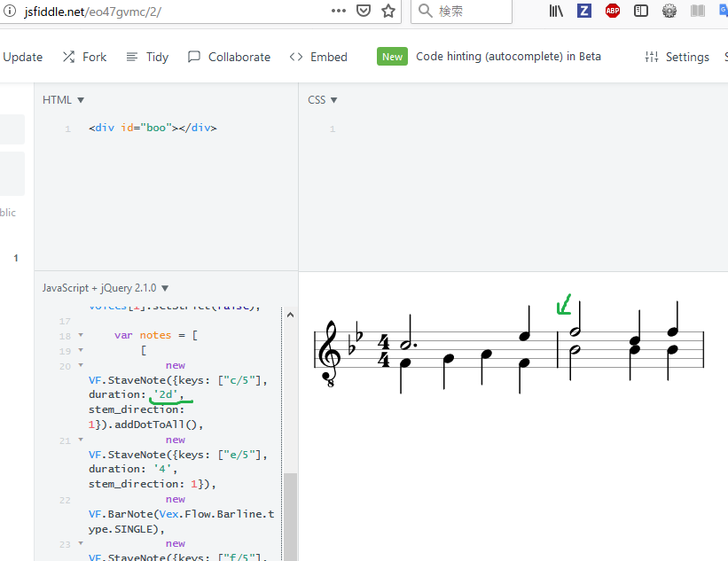Open the JavaScript + jQuery 2.1.0 dropdown

tap(105, 288)
